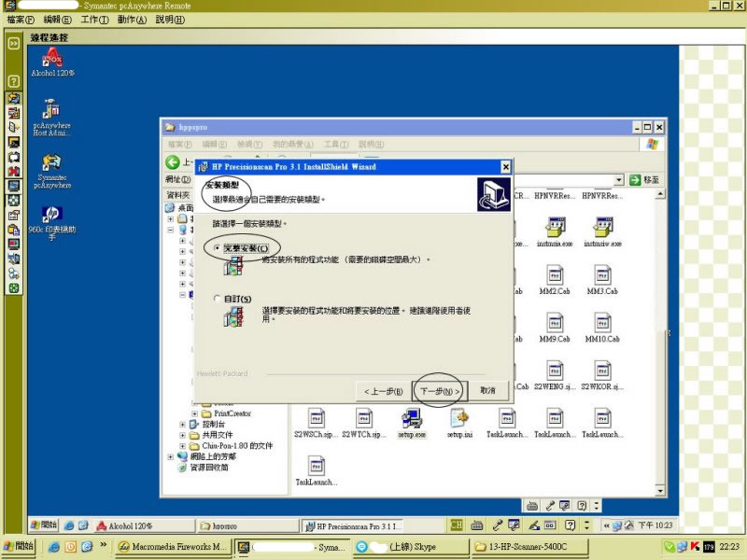This screenshot has width=747, height=560.
Task: Close the HP Precisionscan InstallShield Wizard
Action: click(x=505, y=167)
